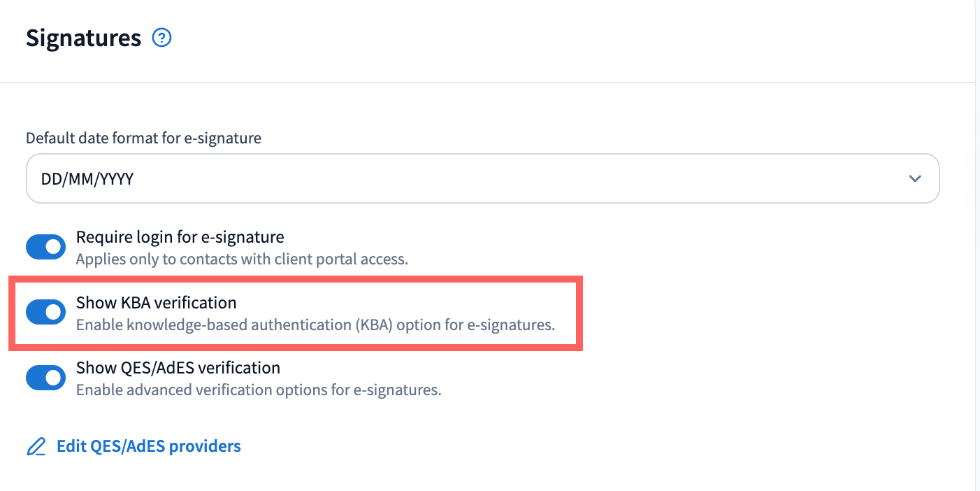Click the help icon next to Signatures
This screenshot has width=980, height=491.
[161, 38]
